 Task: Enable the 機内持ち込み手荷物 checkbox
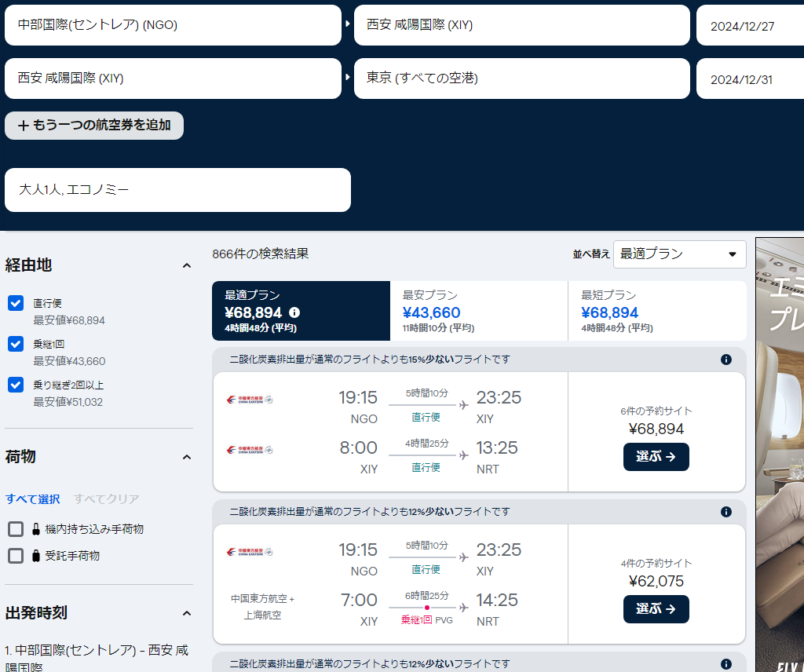(16, 529)
